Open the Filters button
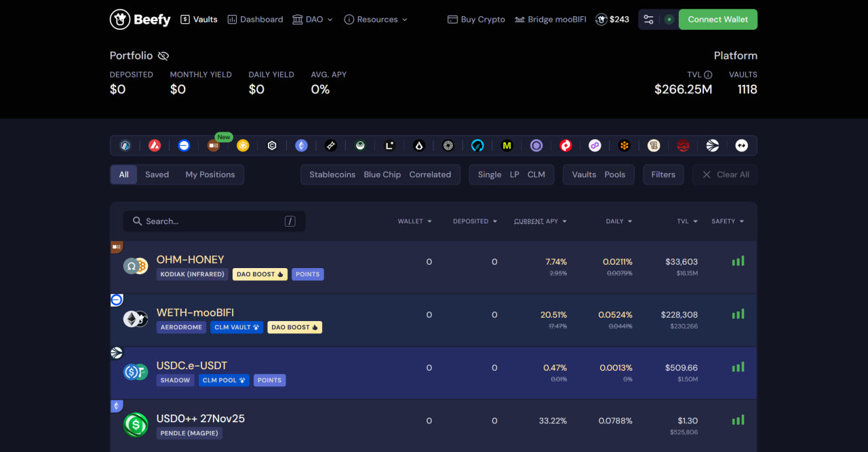 [663, 174]
